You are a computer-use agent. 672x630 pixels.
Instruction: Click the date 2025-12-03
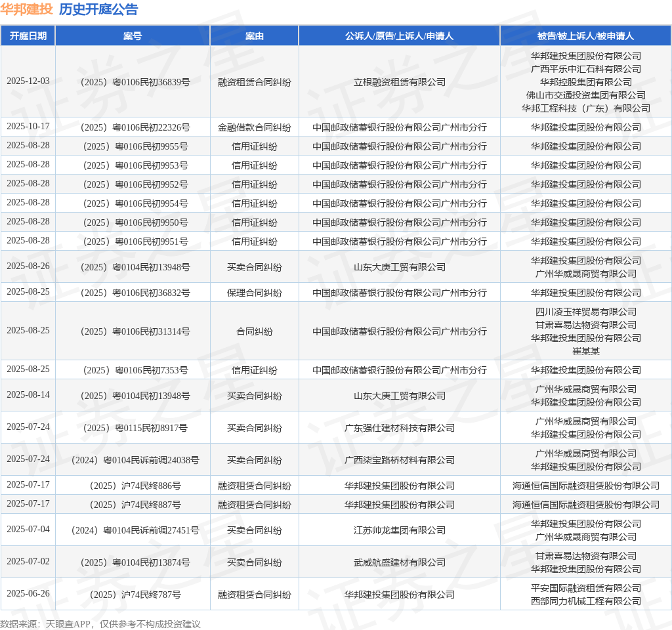pos(28,81)
